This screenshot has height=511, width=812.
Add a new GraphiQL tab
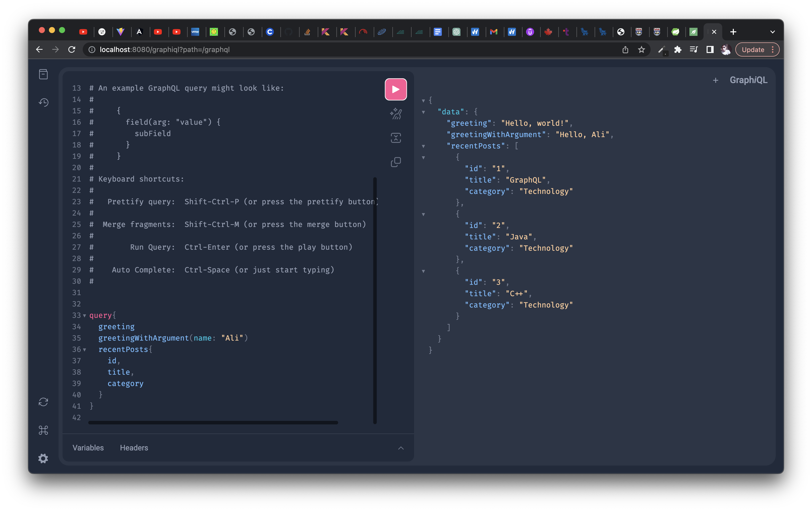(716, 80)
